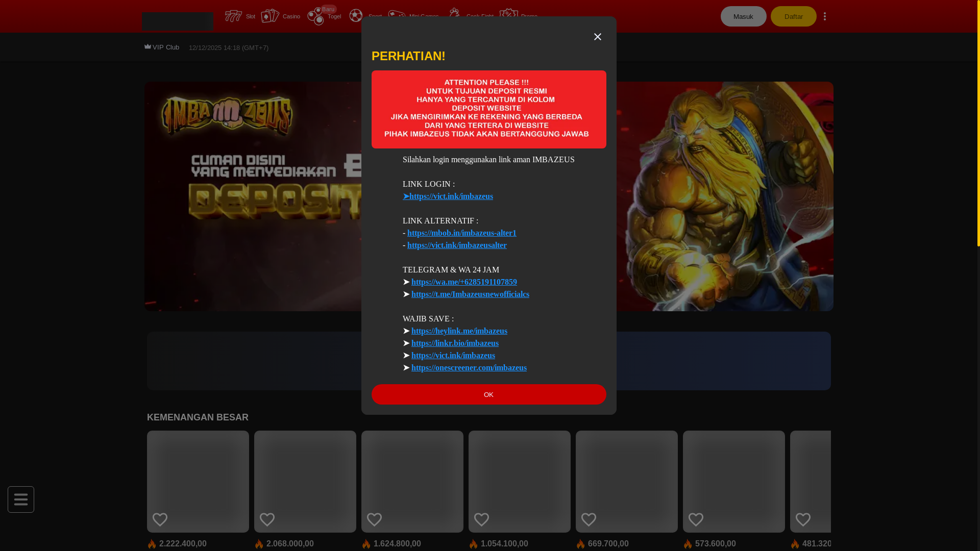Toggle heart on the 1.624.800,00 game card
The height and width of the screenshot is (551, 980).
(x=375, y=519)
